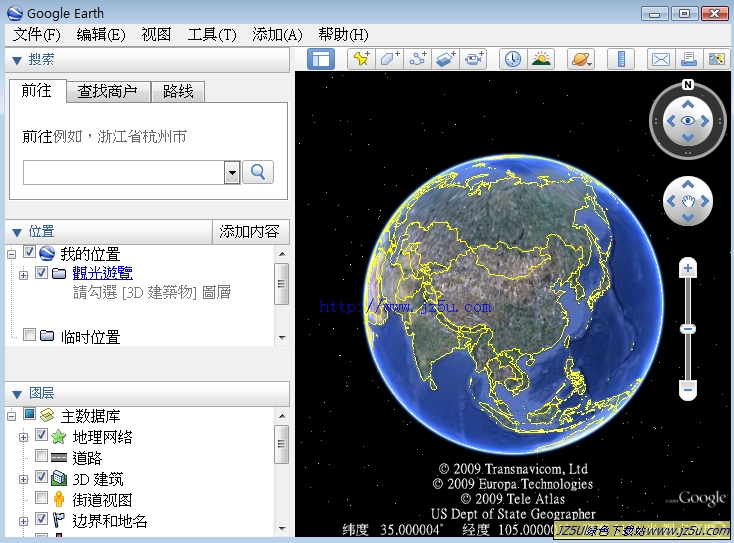
Task: Expand the 3D 建筑 tree node
Action: coord(23,479)
